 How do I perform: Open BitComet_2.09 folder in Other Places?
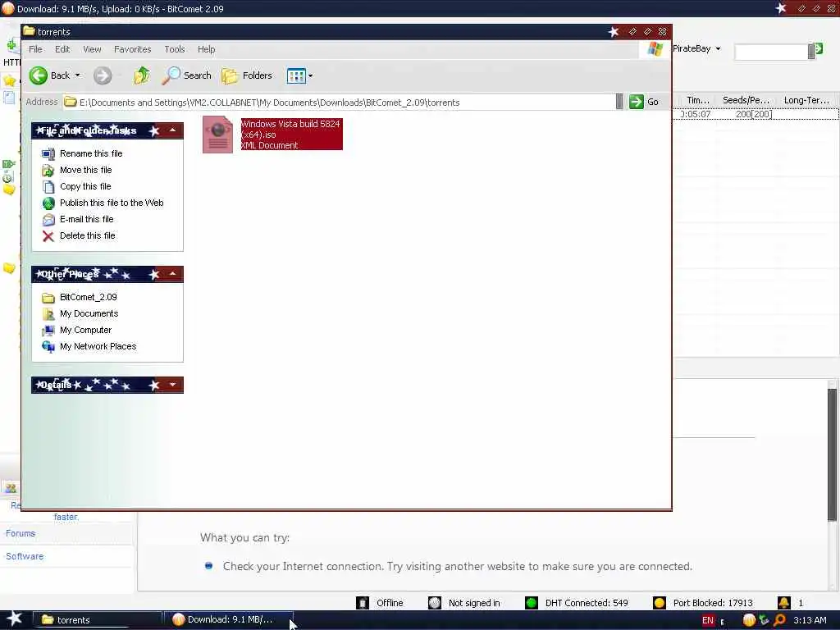88,297
